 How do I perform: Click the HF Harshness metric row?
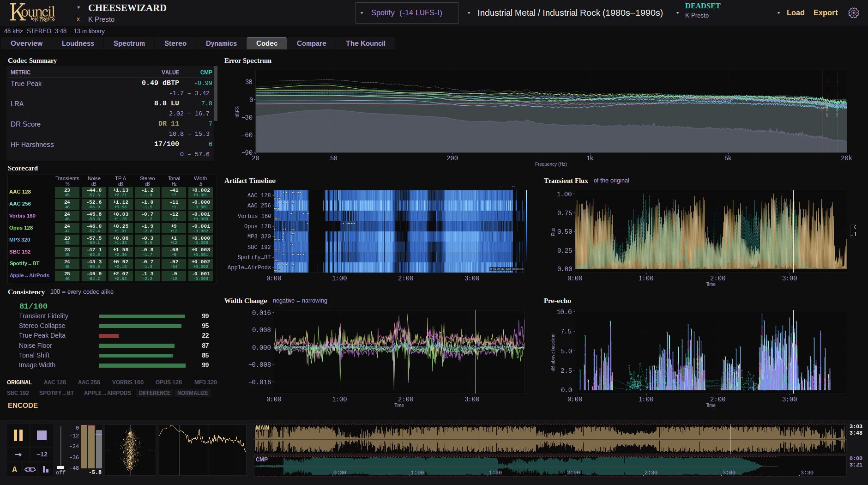tap(111, 149)
